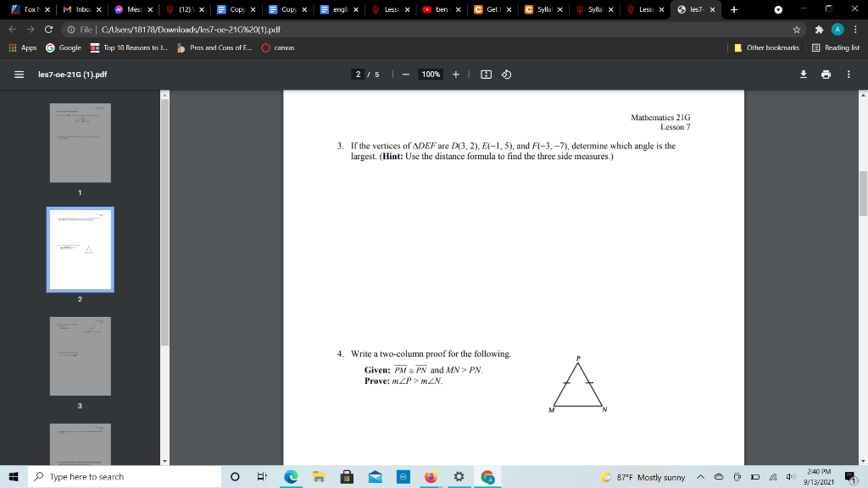Open Microsoft Store from the taskbar
Viewport: 868px width, 488px height.
pyautogui.click(x=347, y=476)
